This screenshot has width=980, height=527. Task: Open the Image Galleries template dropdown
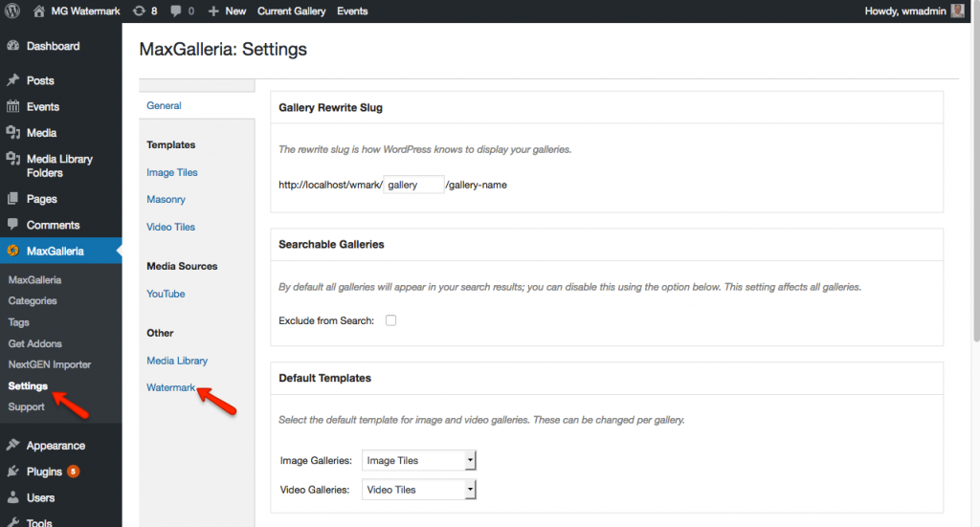(x=419, y=460)
